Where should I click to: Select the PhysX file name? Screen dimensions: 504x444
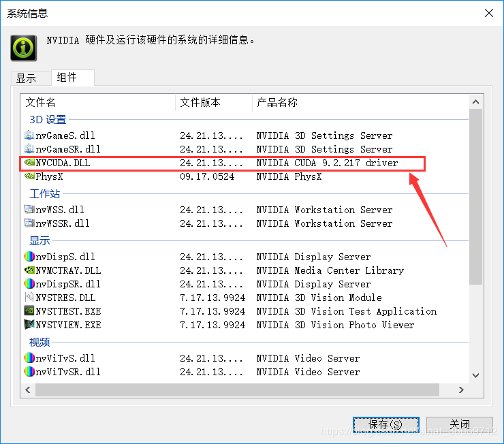(49, 176)
